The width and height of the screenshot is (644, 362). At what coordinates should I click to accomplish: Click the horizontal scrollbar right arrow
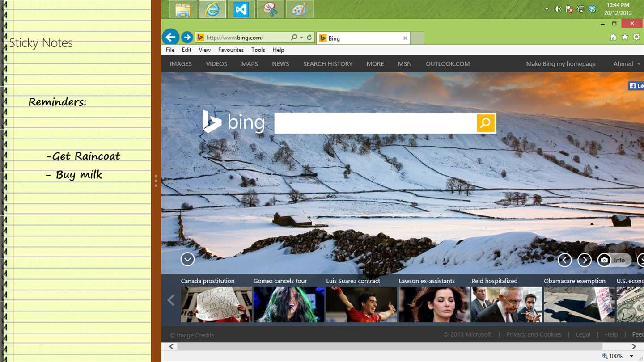(x=634, y=346)
